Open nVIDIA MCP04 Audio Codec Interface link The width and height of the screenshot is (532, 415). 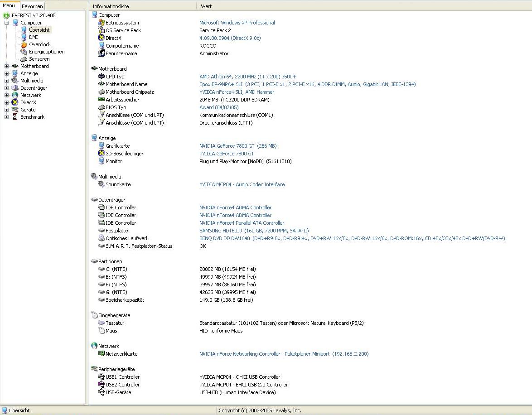click(242, 184)
